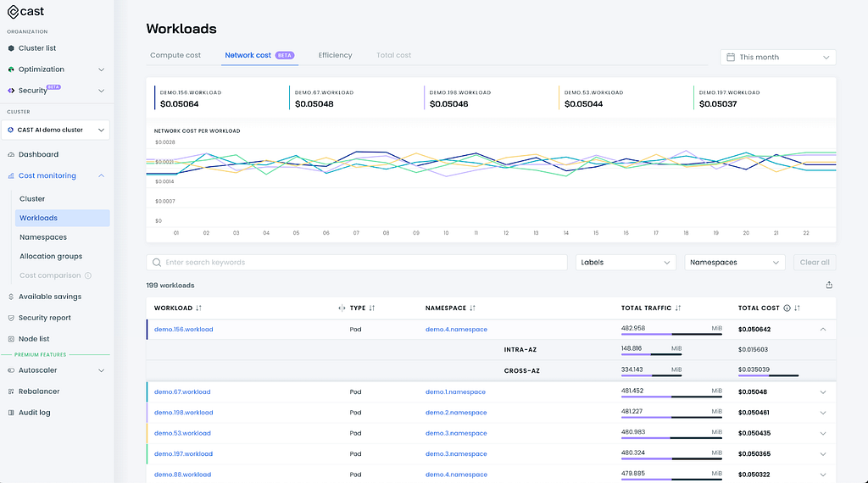Sort table by Workload column arrows
Screen dimensions: 868x483
(x=198, y=308)
